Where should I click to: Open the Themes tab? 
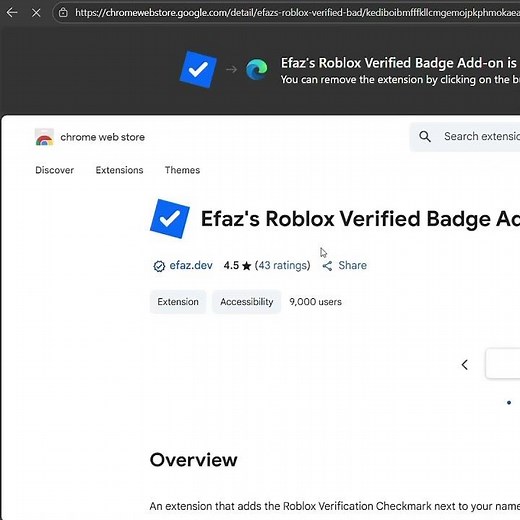click(x=182, y=170)
